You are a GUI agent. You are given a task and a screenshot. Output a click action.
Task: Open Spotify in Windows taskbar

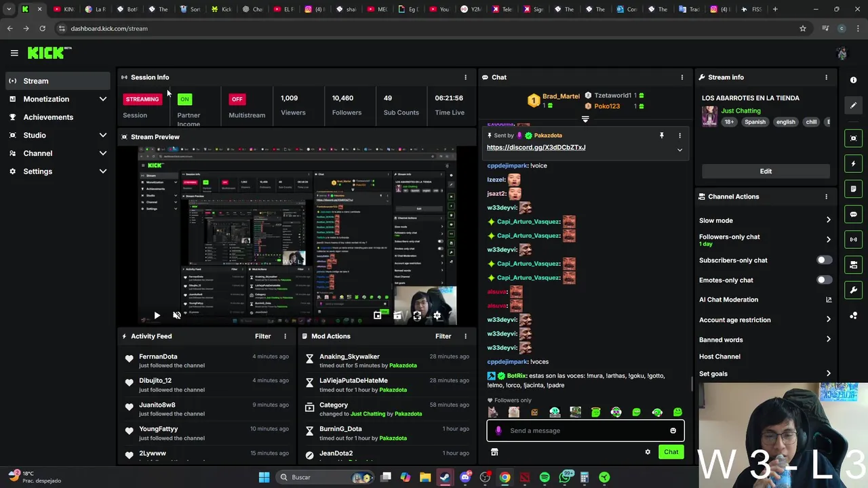pos(545,477)
